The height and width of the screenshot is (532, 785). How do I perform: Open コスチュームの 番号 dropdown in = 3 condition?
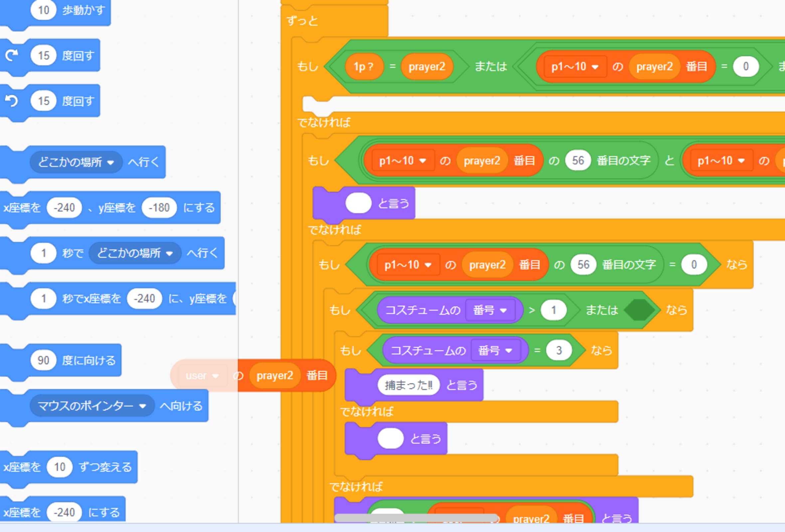495,350
